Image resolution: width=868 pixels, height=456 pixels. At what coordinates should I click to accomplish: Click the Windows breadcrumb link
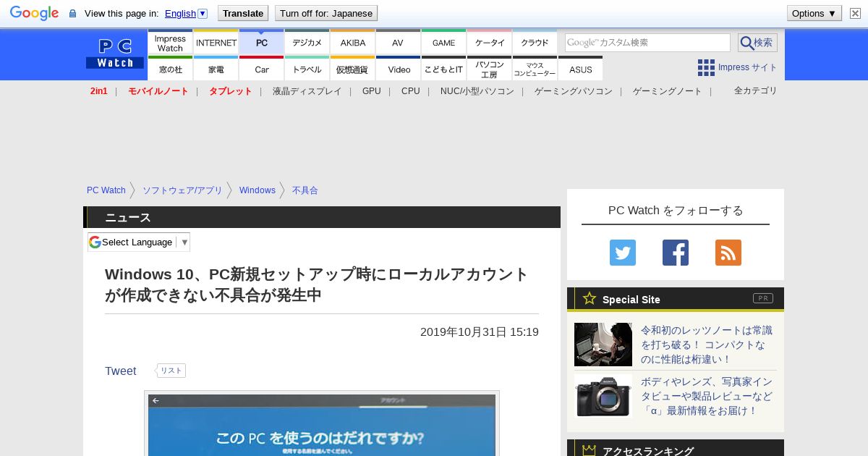258,190
